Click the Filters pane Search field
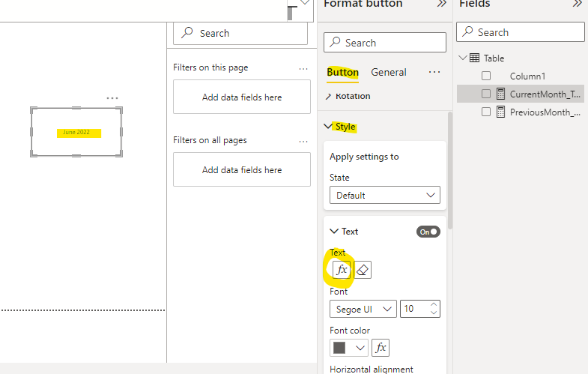 (x=240, y=33)
